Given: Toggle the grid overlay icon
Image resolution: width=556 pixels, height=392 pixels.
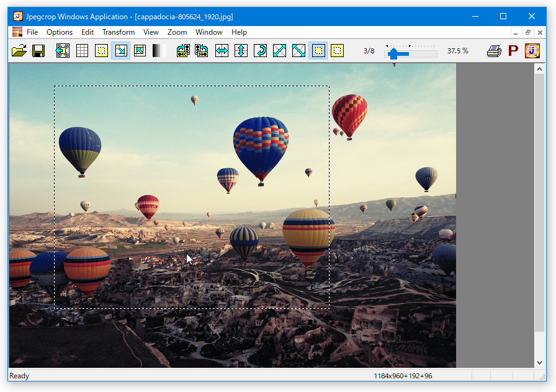Looking at the screenshot, I should (x=83, y=51).
